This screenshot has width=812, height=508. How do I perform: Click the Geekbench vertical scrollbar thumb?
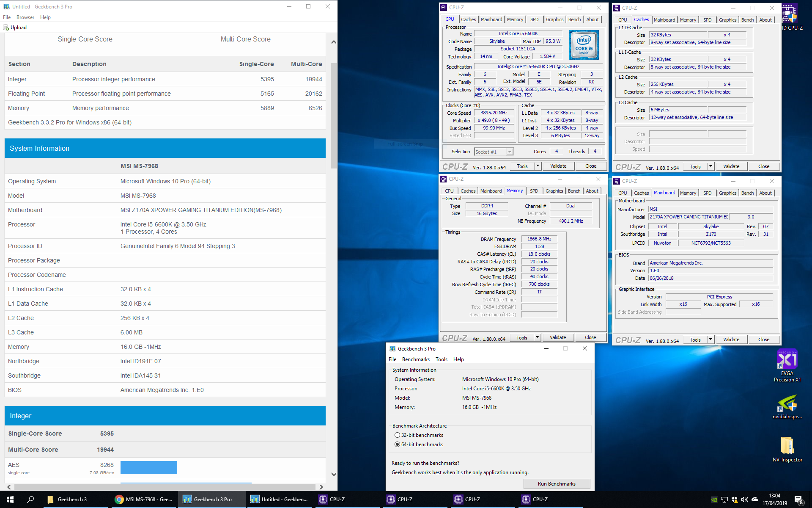(334, 116)
